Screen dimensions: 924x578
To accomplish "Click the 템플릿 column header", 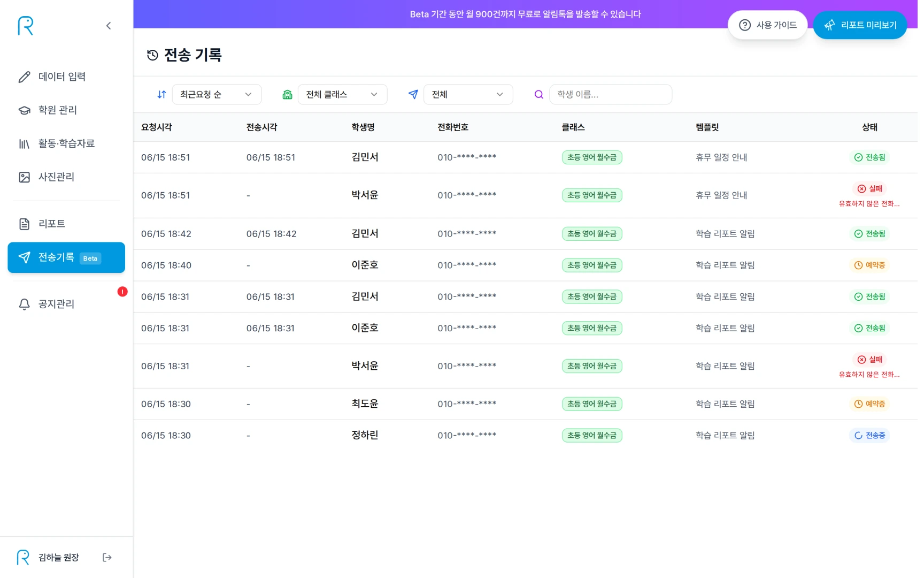I will (707, 127).
